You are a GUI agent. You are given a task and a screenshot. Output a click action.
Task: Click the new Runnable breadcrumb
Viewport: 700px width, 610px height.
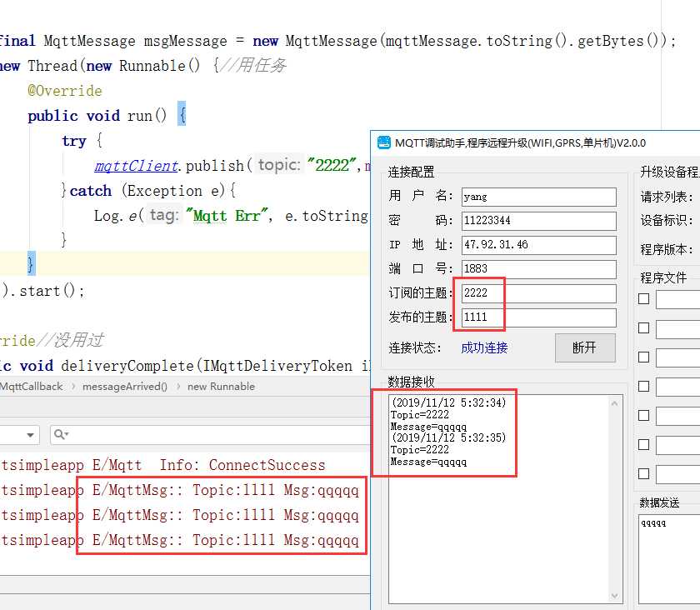pyautogui.click(x=221, y=387)
